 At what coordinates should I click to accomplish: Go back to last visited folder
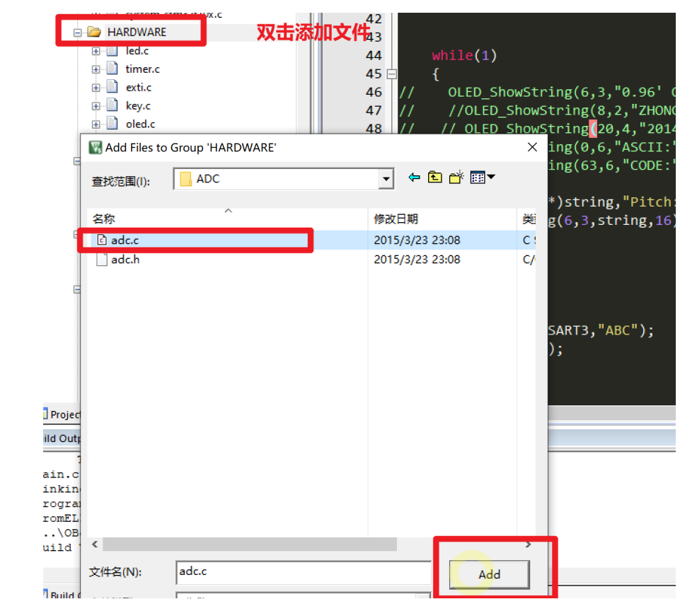point(414,178)
